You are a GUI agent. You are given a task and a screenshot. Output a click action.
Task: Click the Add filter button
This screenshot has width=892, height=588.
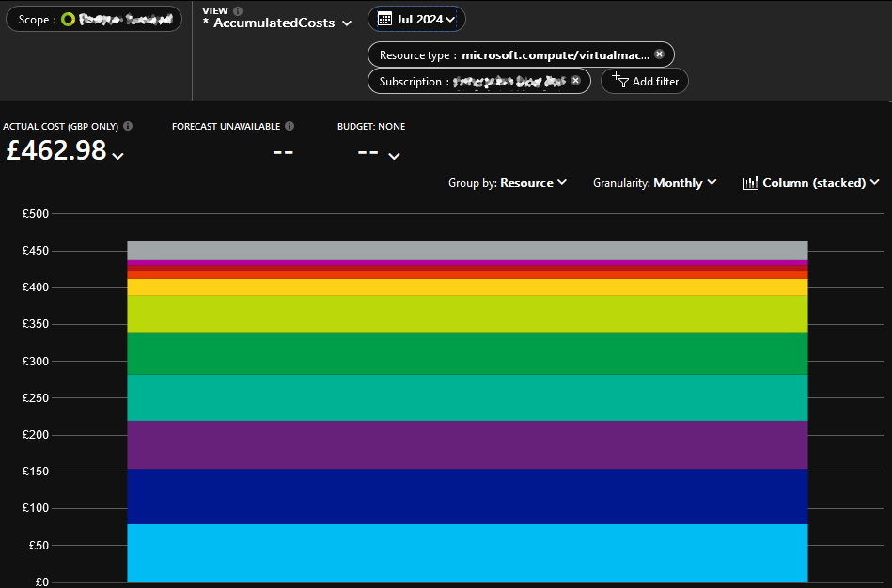(x=645, y=82)
